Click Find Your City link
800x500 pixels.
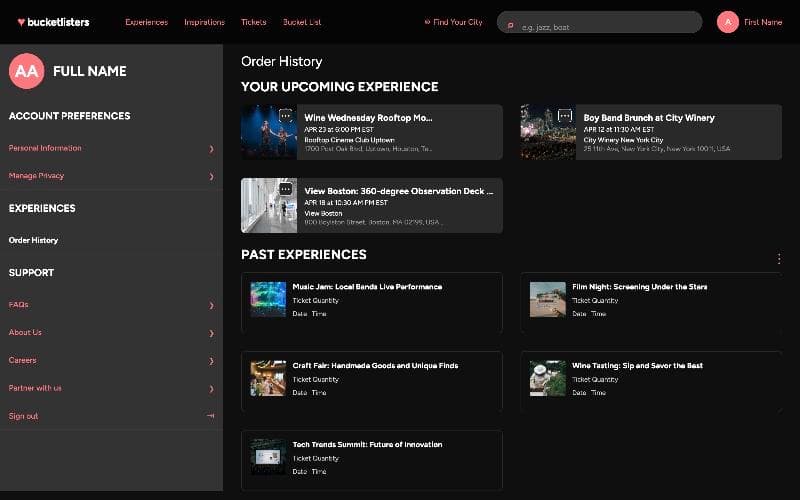(458, 22)
